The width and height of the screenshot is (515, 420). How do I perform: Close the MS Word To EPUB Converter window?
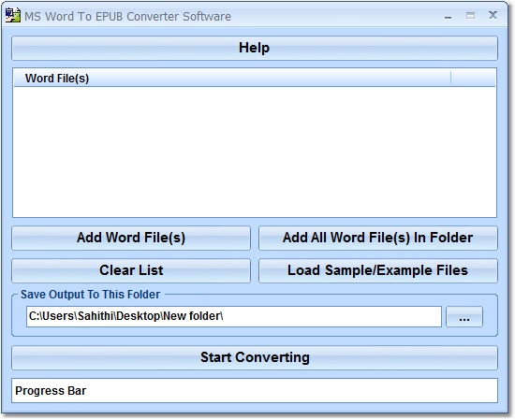click(x=493, y=15)
